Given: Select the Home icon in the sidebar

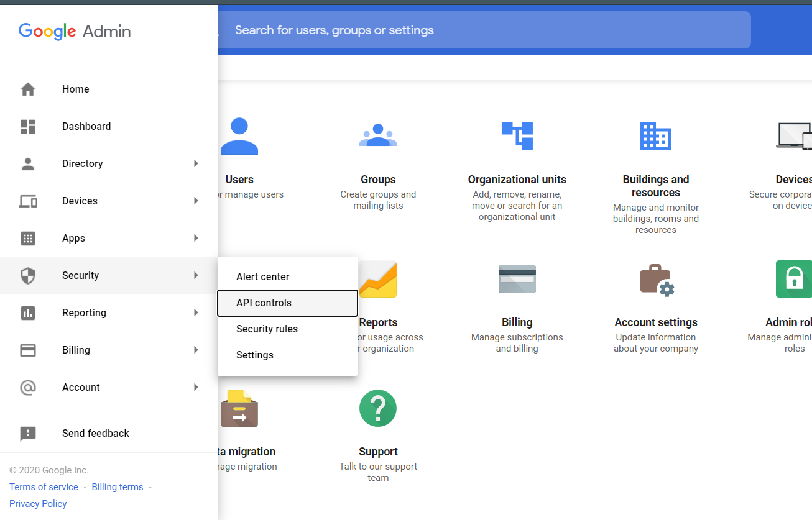Looking at the screenshot, I should point(75,89).
